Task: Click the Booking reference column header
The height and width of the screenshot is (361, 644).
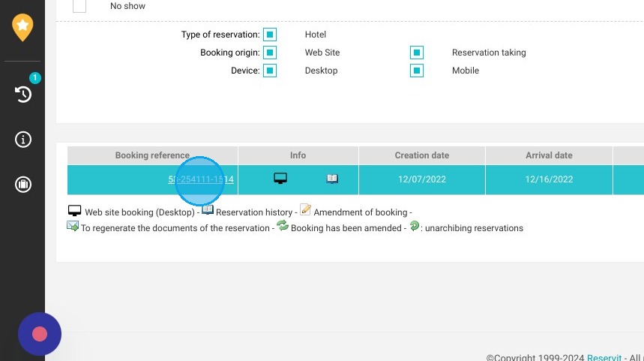Action: (x=152, y=155)
